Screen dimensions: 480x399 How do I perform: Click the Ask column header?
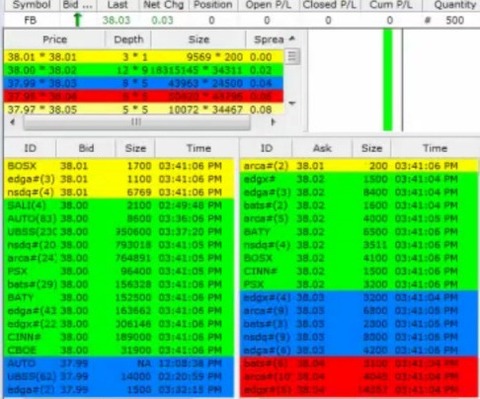[322, 148]
